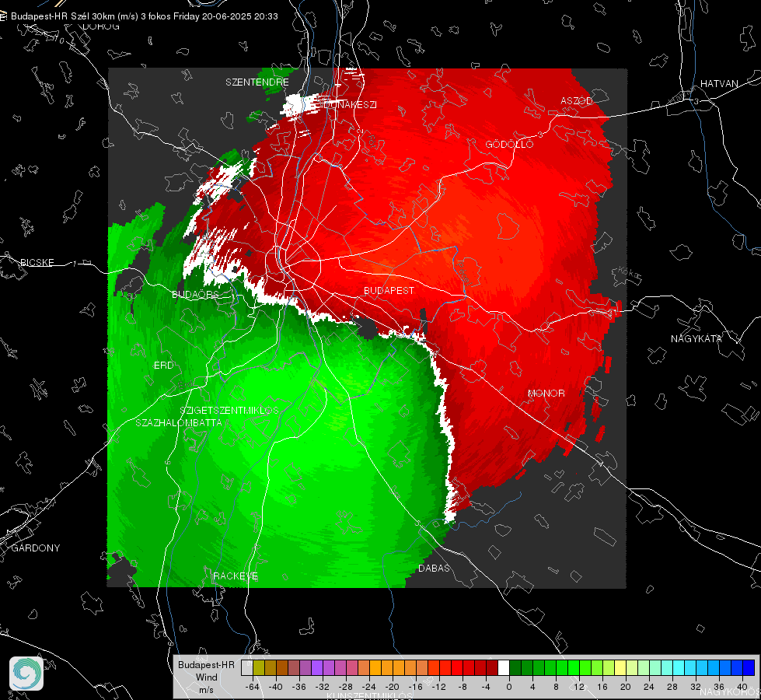Click the GARDONY town label
Image resolution: width=761 pixels, height=700 pixels.
(36, 548)
